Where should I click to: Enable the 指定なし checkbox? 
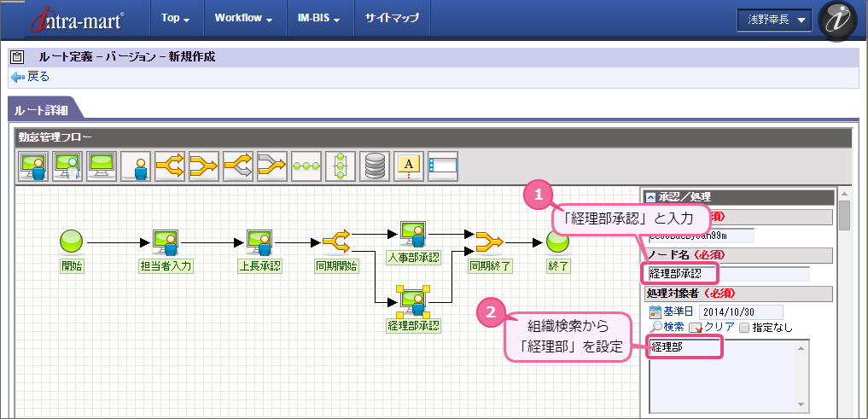coord(744,328)
